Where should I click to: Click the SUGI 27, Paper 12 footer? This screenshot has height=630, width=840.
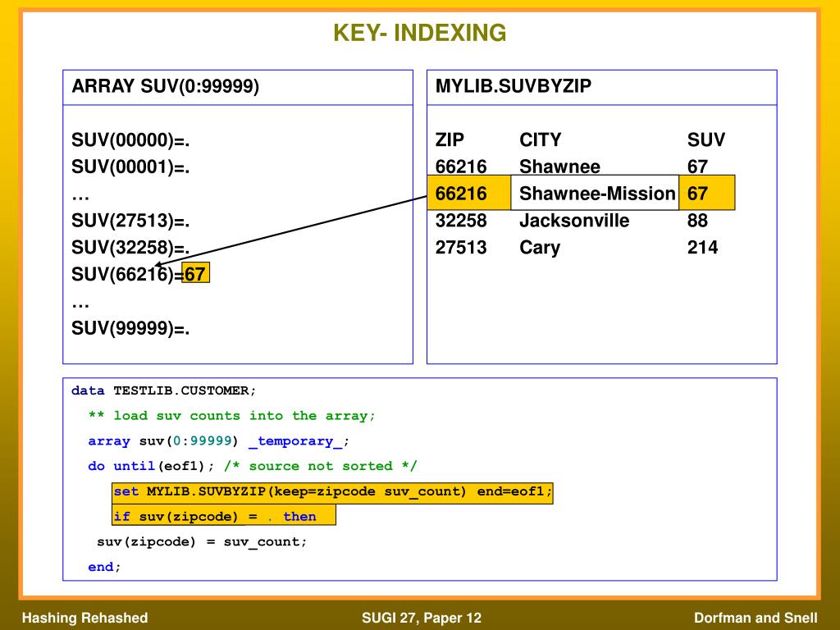[422, 618]
